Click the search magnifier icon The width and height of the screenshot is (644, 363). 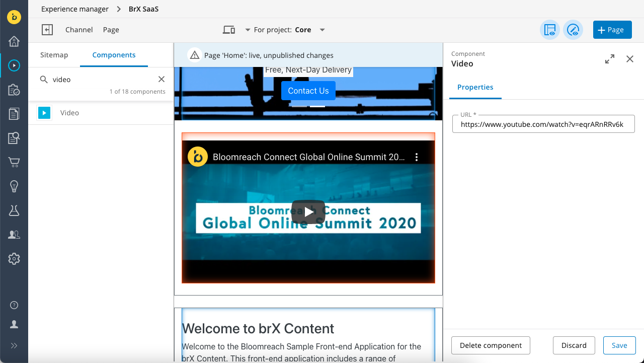pyautogui.click(x=44, y=80)
